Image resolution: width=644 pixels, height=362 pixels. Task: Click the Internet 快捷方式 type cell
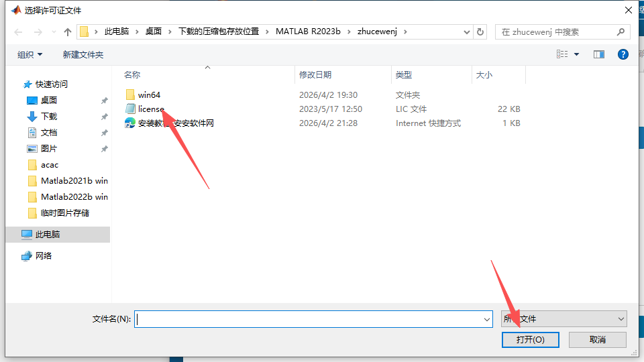pos(429,123)
